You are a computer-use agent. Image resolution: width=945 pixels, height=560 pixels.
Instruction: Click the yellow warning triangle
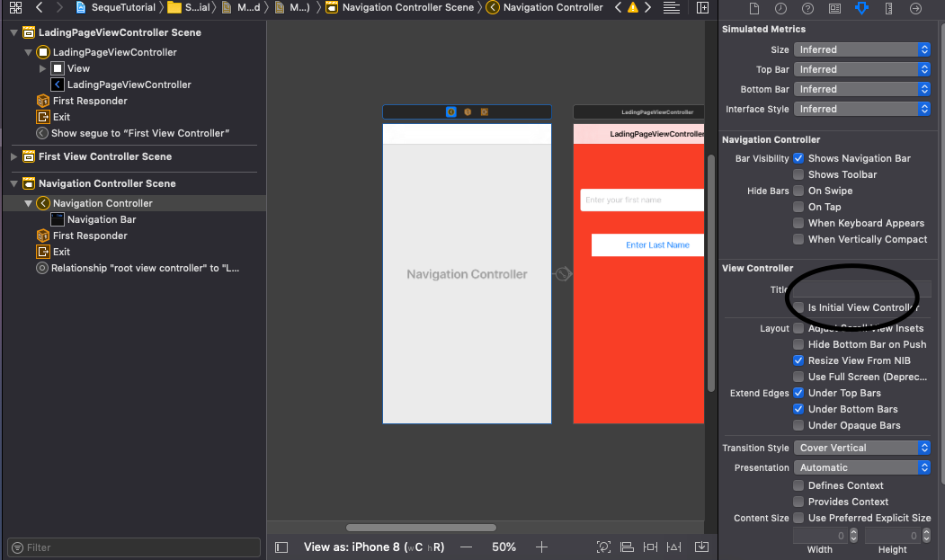(633, 7)
